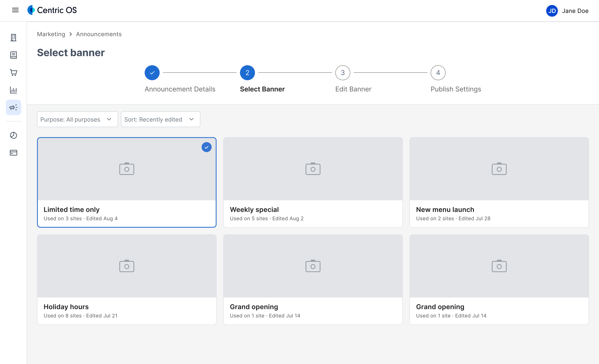The height and width of the screenshot is (364, 599).
Task: Click the Centric OS logo
Action: 52,10
